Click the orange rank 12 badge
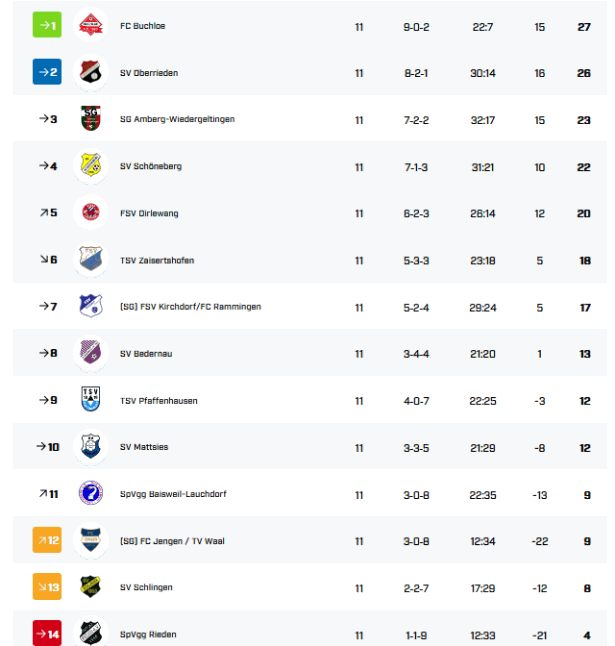This screenshot has width=615, height=646. click(x=48, y=541)
